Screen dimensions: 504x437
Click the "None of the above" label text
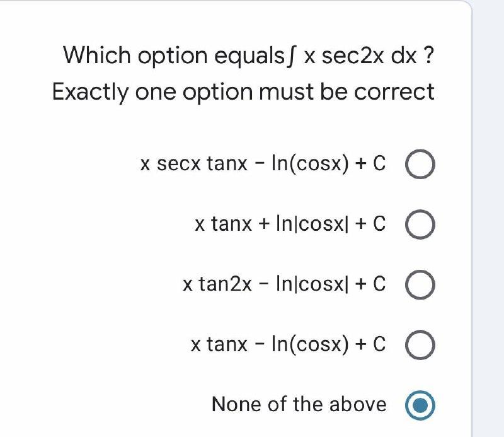pos(299,404)
